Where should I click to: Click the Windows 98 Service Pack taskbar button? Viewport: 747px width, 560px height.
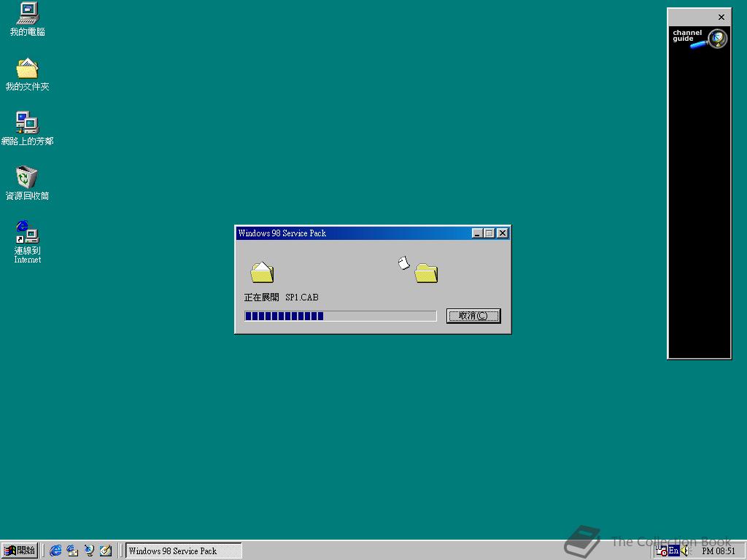(x=183, y=551)
